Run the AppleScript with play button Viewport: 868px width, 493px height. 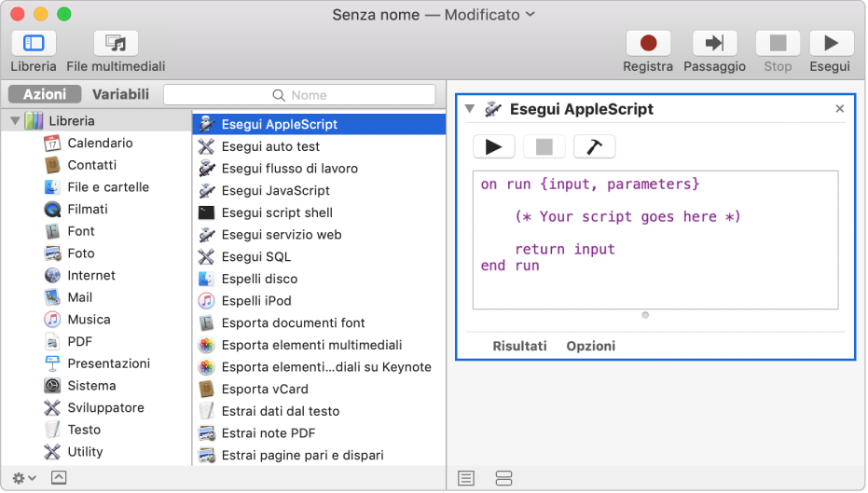(x=493, y=146)
